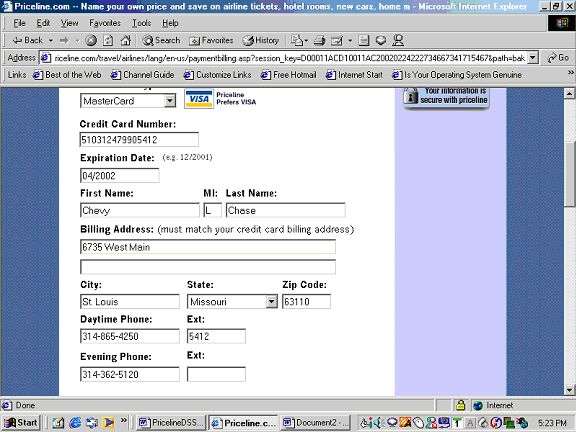Screen dimensions: 576x432
Task: Open the Favorites menu
Action: (x=105, y=23)
